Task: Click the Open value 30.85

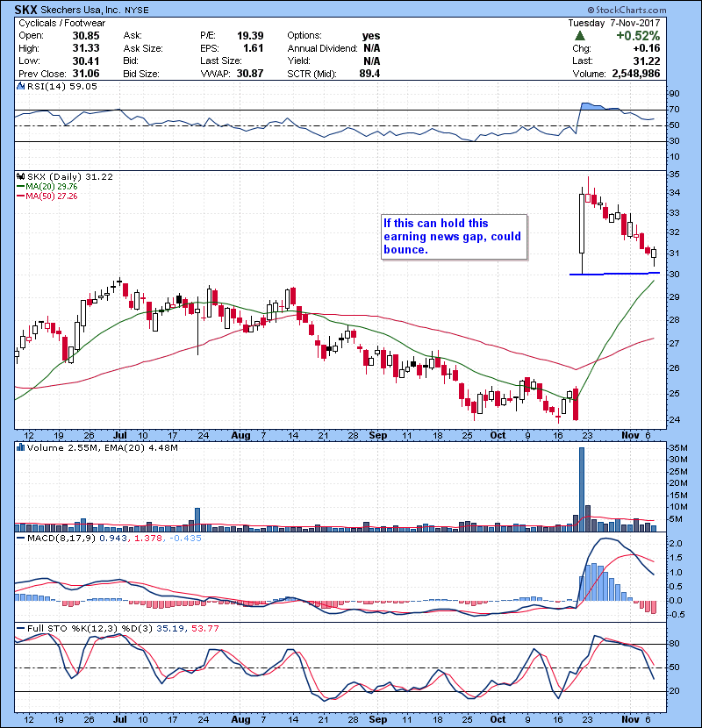Action: click(x=86, y=36)
